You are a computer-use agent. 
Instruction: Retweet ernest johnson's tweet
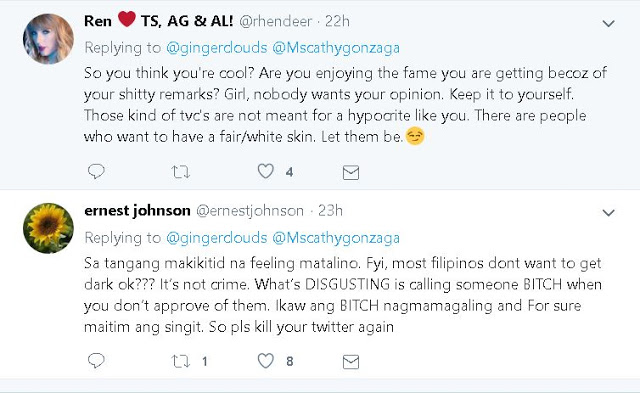(x=180, y=361)
